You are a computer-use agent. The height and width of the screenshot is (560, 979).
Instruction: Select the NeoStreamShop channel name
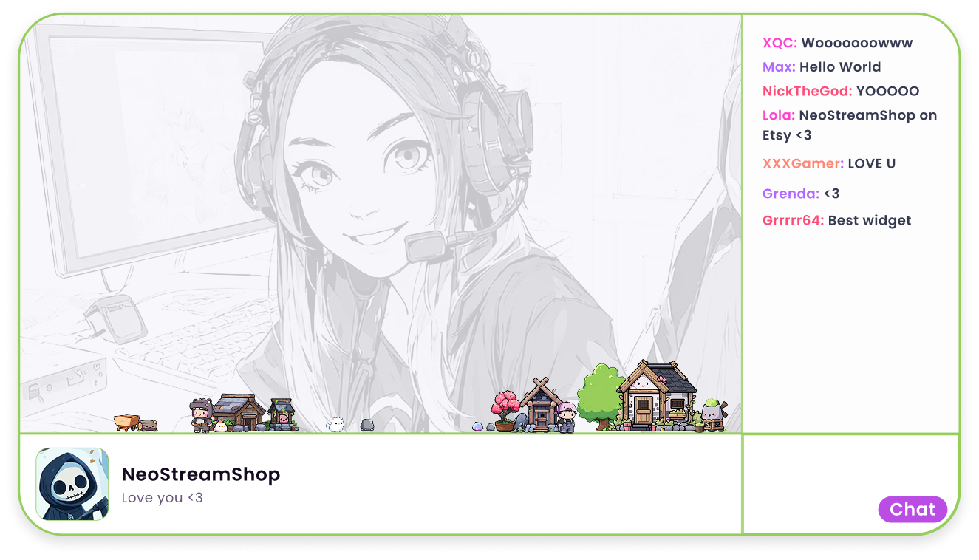click(x=200, y=474)
